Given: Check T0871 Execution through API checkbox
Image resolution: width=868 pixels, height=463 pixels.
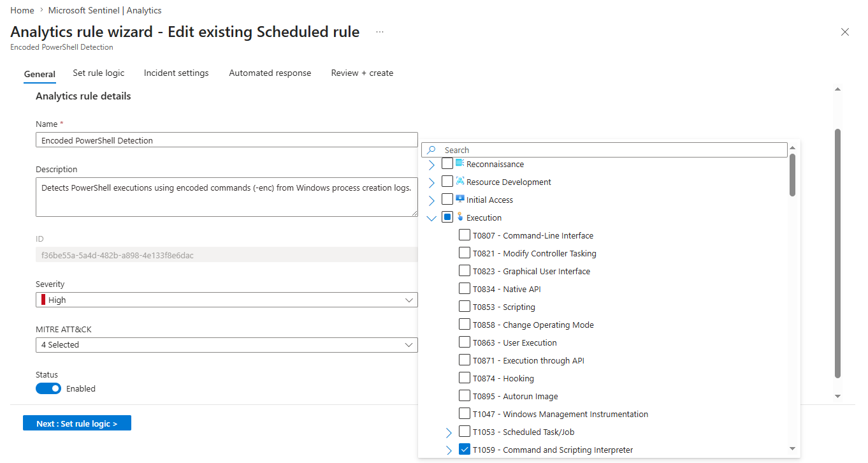Looking at the screenshot, I should [465, 360].
